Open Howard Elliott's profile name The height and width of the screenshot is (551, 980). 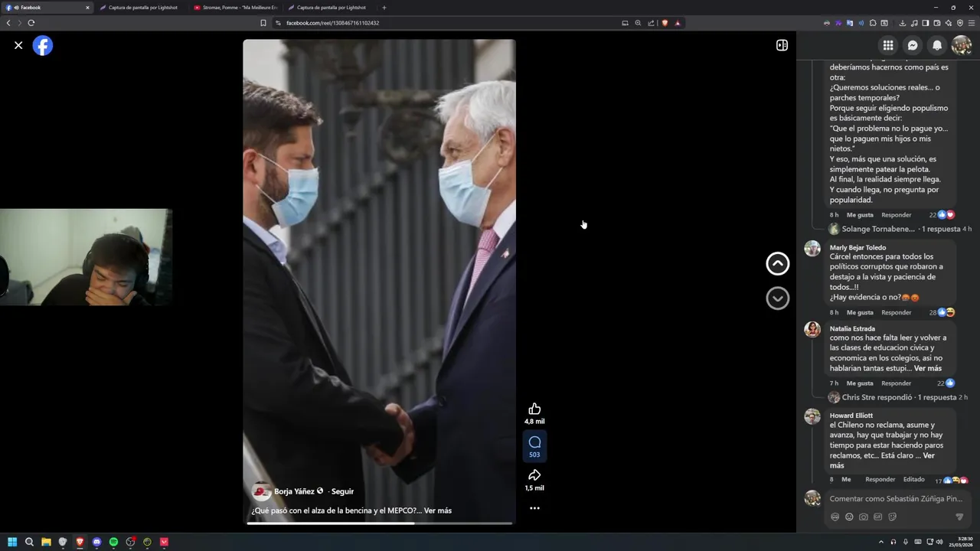pos(851,416)
